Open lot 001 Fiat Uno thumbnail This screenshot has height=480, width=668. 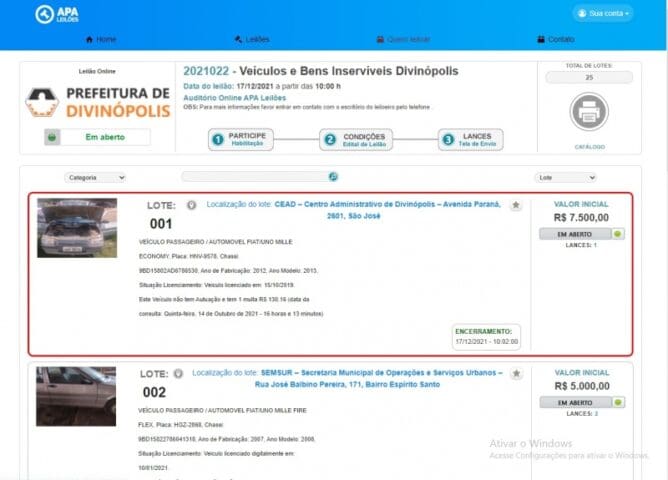[x=77, y=228]
